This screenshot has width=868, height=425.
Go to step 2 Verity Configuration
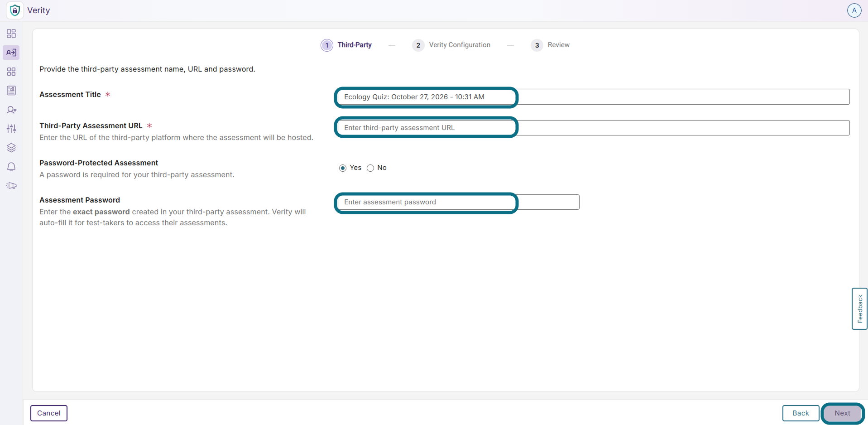pyautogui.click(x=451, y=45)
